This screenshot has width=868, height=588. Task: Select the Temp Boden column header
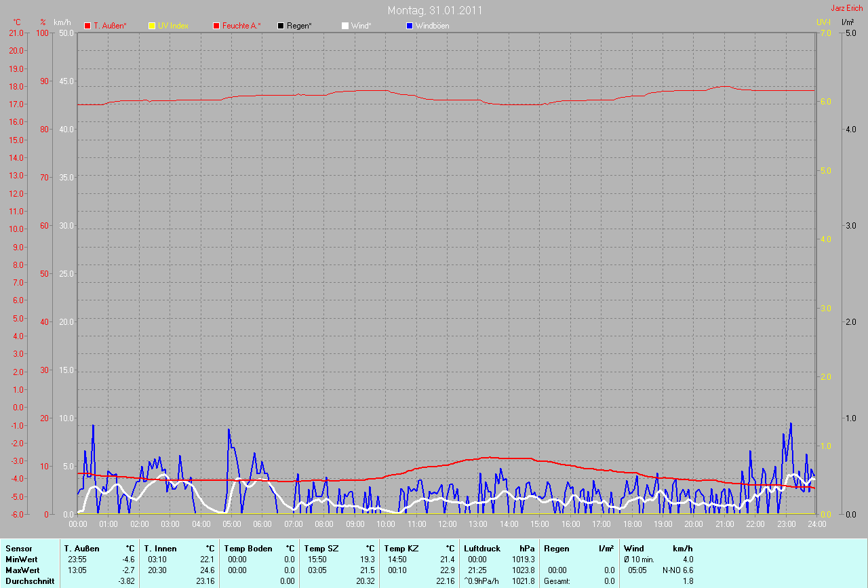[248, 549]
